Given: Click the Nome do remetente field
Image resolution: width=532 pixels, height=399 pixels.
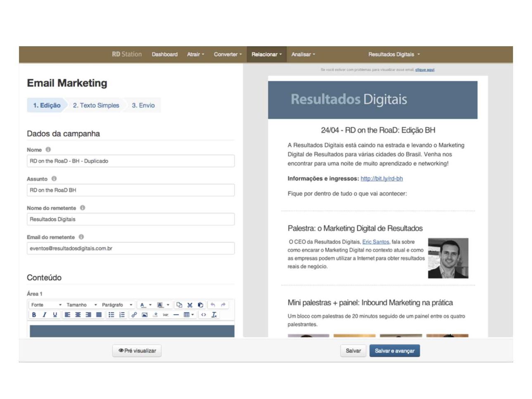Looking at the screenshot, I should 131,219.
